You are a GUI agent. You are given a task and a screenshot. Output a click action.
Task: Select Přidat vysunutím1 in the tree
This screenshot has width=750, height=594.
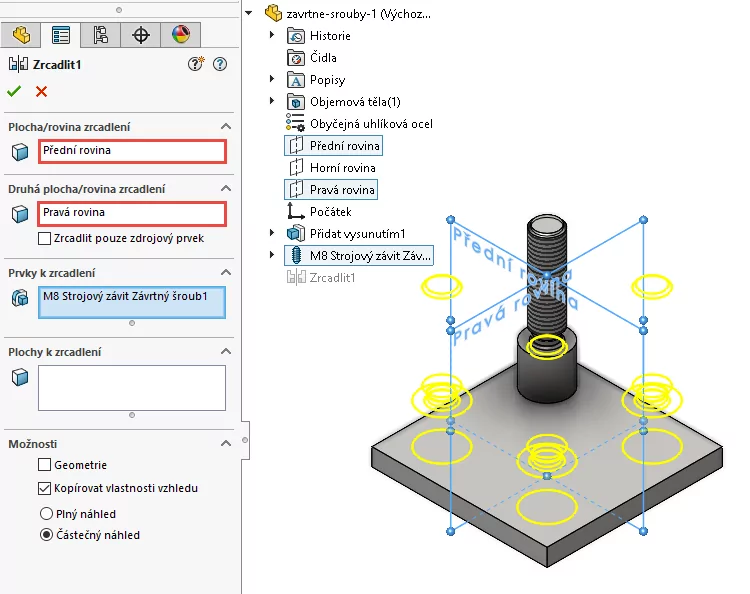pyautogui.click(x=357, y=233)
